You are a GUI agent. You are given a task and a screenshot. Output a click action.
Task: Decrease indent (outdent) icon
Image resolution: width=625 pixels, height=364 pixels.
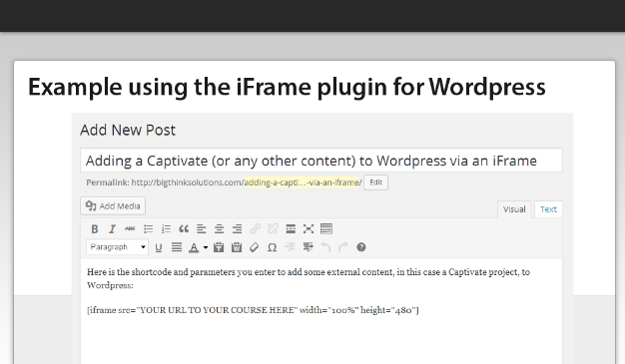pos(290,247)
